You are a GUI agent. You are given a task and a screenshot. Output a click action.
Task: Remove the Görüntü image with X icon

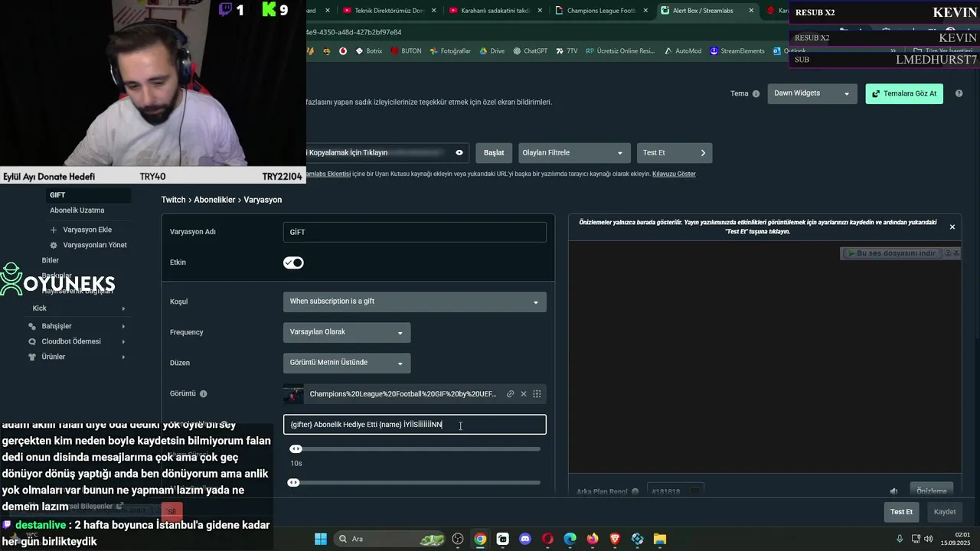pos(524,394)
